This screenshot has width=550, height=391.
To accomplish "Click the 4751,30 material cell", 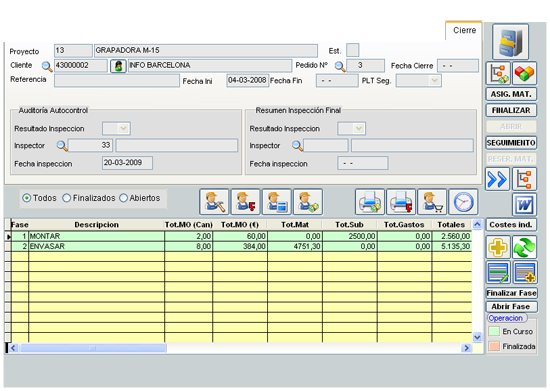I will 295,247.
